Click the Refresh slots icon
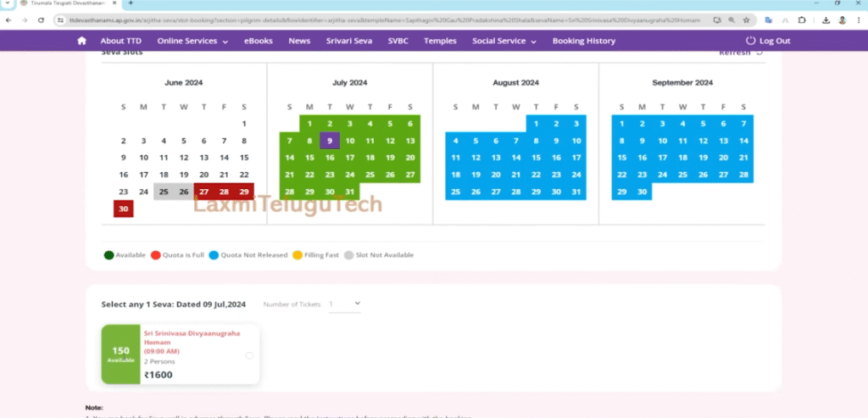The image size is (868, 418). pyautogui.click(x=759, y=53)
